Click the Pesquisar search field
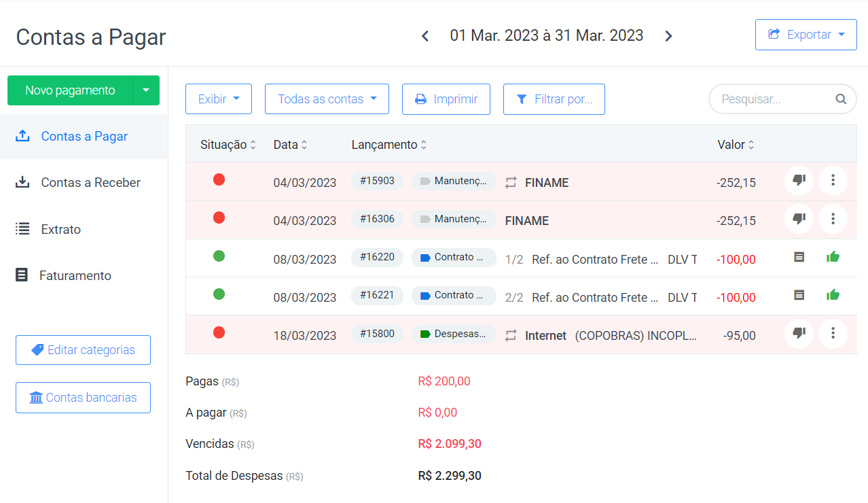The image size is (868, 503). click(x=774, y=99)
